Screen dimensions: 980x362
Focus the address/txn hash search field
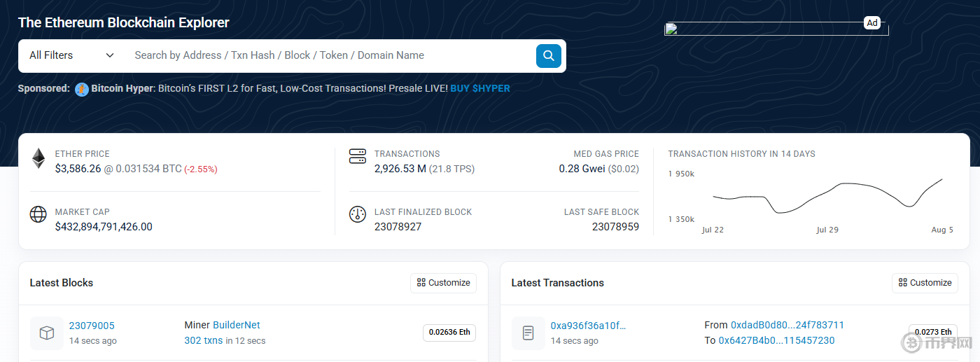tap(329, 55)
